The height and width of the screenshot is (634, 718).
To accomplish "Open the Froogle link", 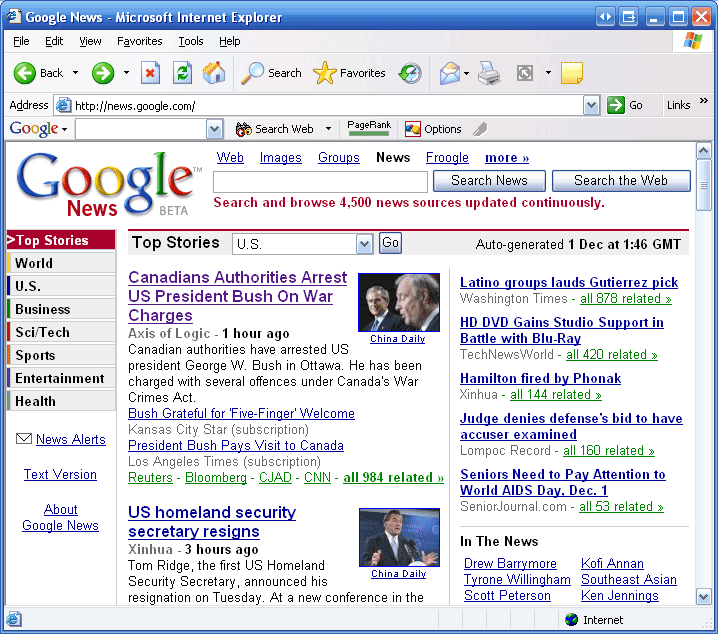I will [x=447, y=157].
